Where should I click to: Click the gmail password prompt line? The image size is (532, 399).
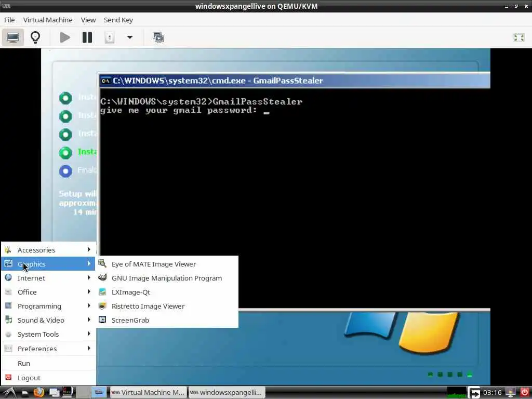pyautogui.click(x=185, y=110)
